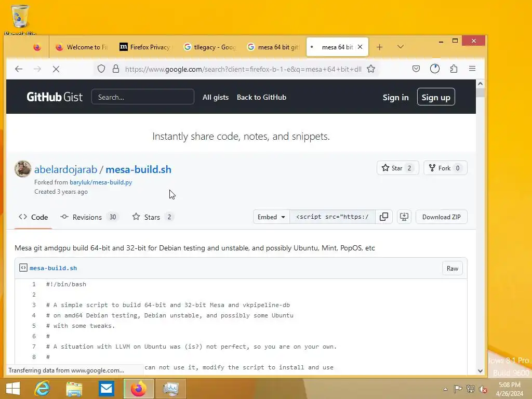The height and width of the screenshot is (399, 532).
Task: Open the Firefox hamburger application menu
Action: (472, 69)
